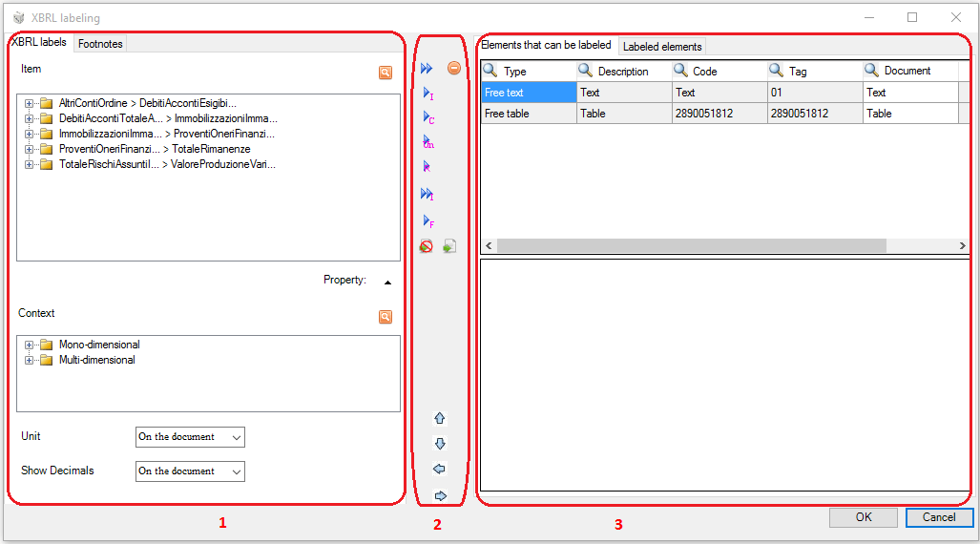Click the OK button

864,517
